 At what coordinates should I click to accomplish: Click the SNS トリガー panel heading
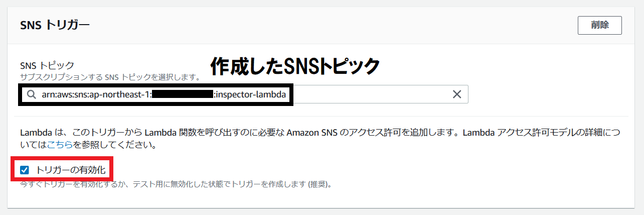click(55, 26)
